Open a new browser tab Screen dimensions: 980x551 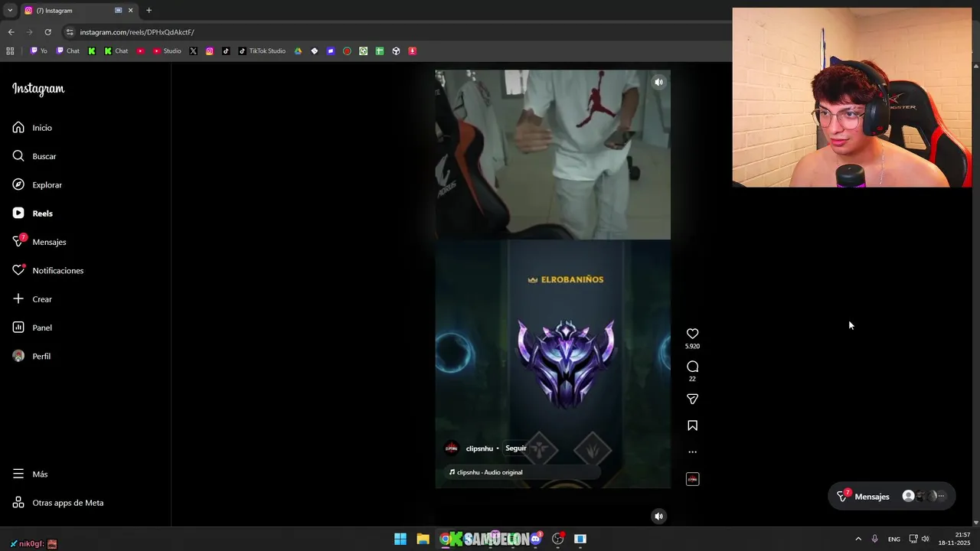149,11
